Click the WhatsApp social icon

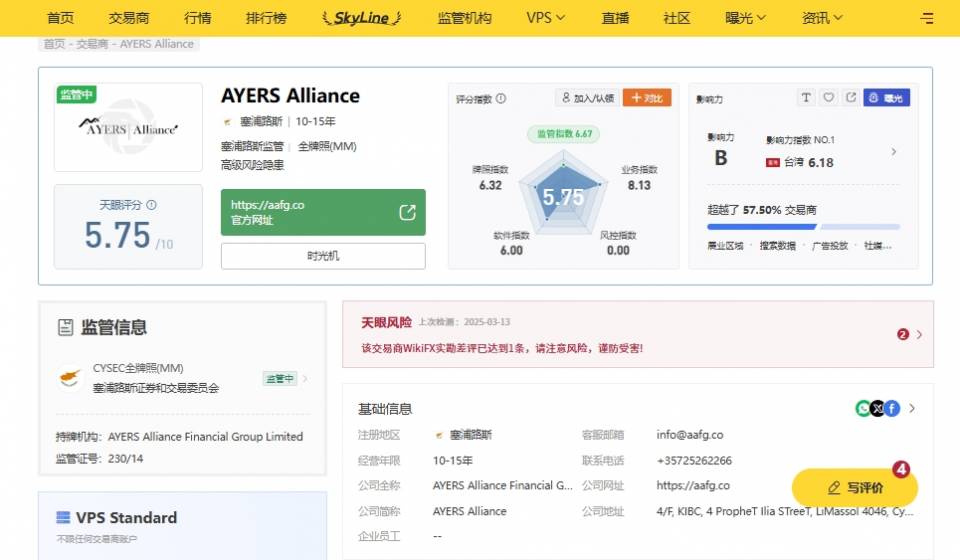tap(863, 408)
